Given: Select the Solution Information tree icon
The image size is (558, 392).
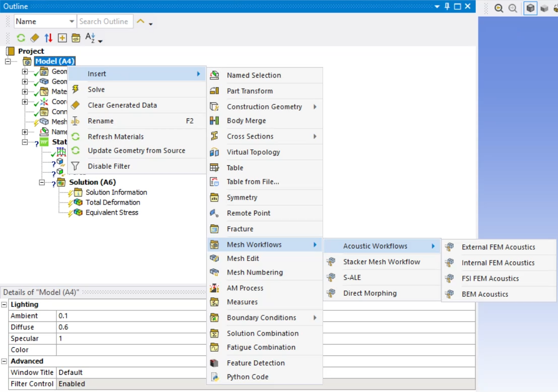Looking at the screenshot, I should (78, 192).
